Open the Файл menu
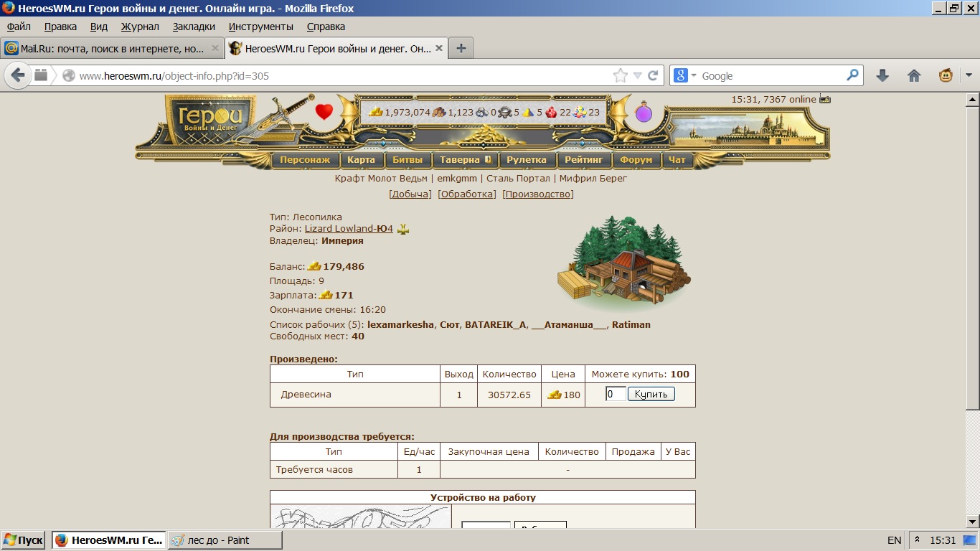The image size is (980, 551). point(19,27)
